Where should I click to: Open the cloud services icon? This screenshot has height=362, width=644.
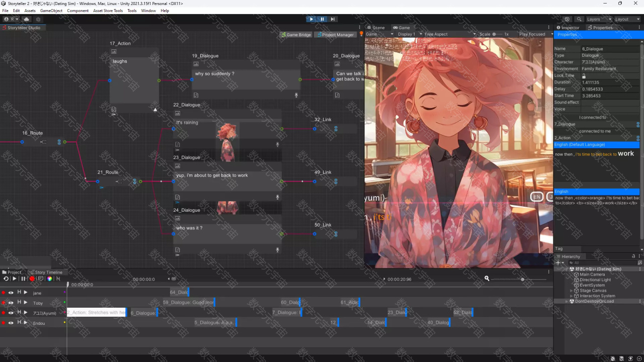[27, 19]
